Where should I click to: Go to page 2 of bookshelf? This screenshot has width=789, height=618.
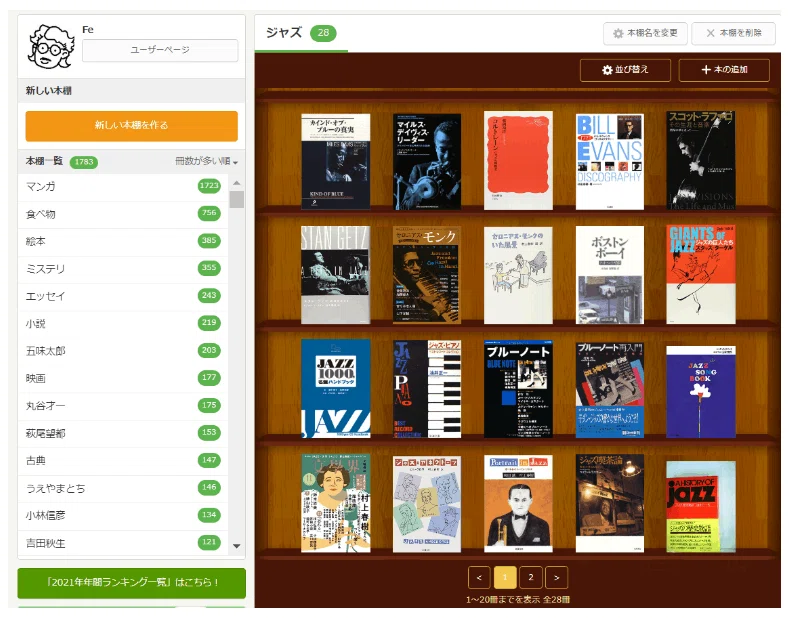[x=531, y=578]
